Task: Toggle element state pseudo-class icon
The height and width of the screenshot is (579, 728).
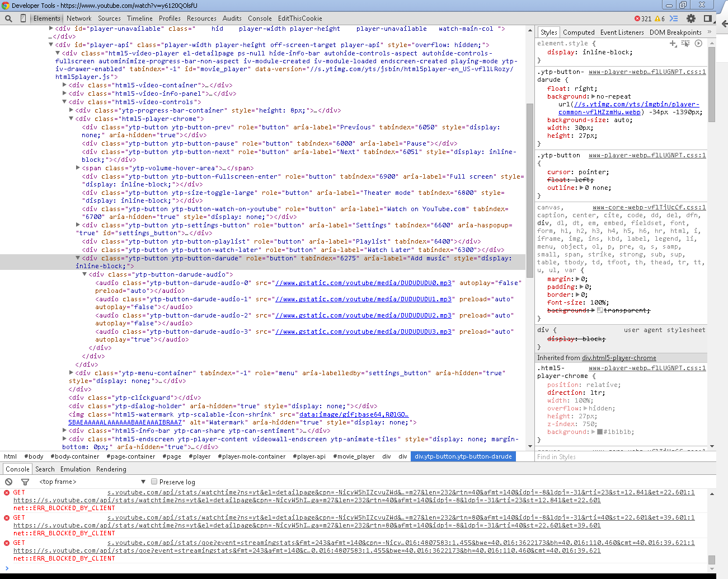Action: point(685,43)
